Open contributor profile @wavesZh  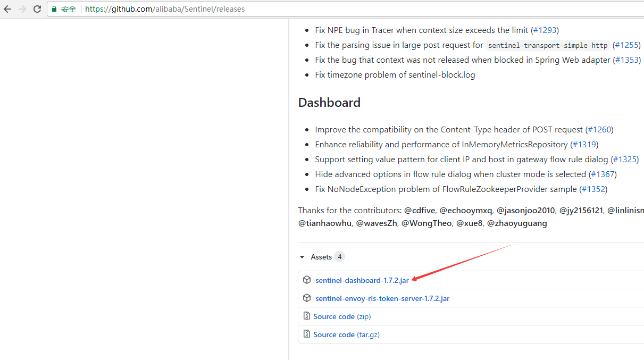pos(377,223)
